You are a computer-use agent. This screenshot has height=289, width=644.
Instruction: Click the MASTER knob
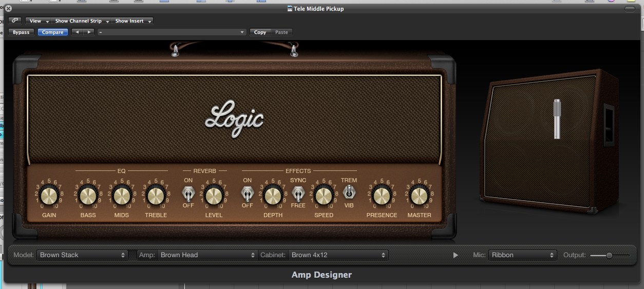(x=419, y=196)
